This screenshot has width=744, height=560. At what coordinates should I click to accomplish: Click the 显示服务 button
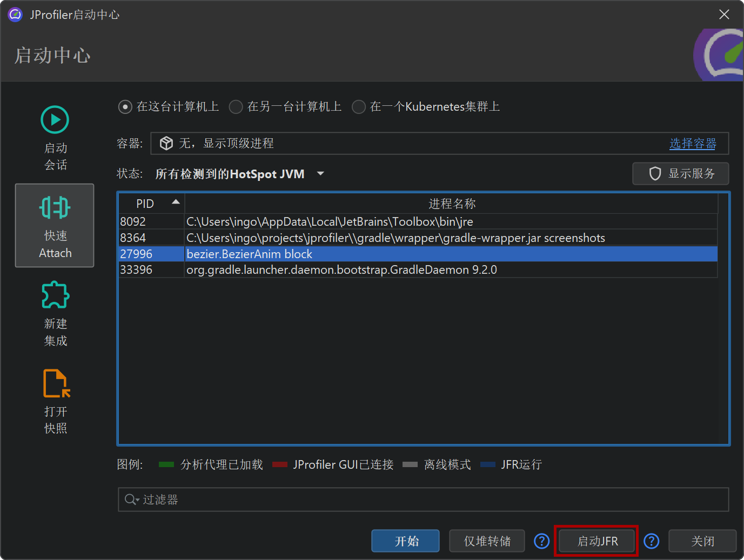681,173
